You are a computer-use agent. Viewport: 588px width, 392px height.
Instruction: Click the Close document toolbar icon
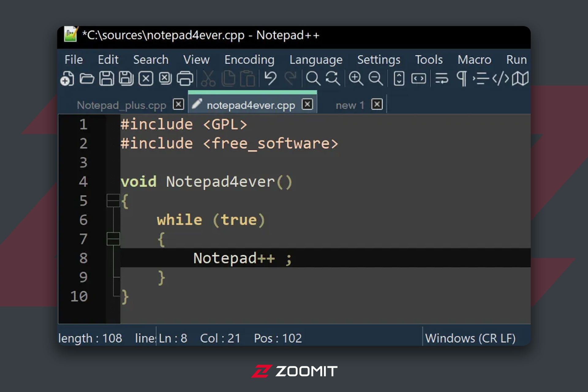pyautogui.click(x=146, y=78)
